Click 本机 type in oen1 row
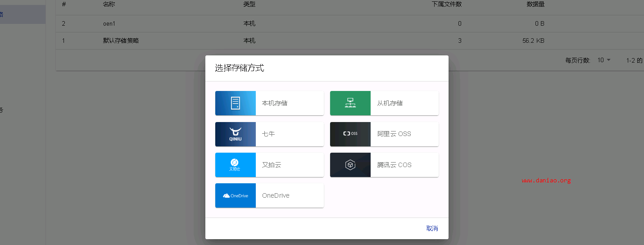 (249, 23)
